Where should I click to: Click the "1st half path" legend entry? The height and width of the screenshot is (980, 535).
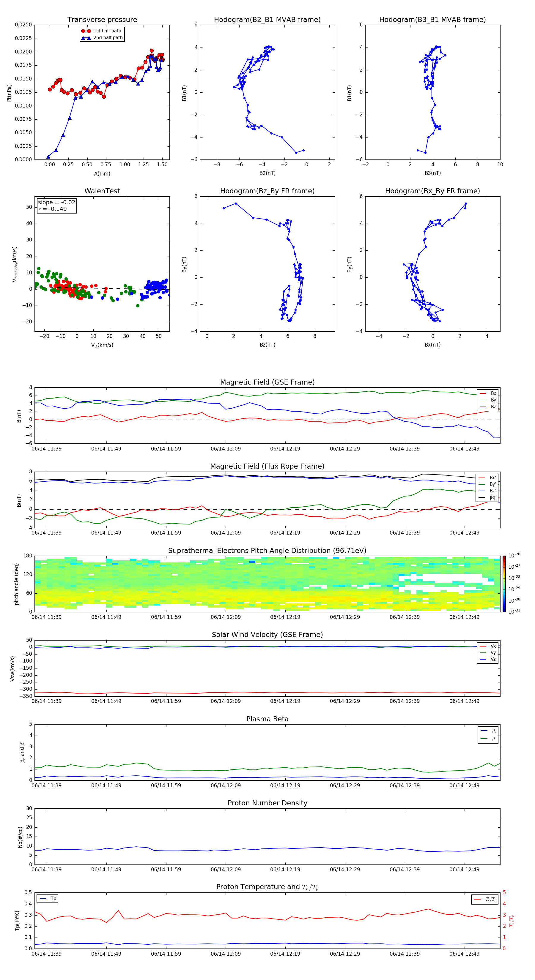(x=101, y=31)
